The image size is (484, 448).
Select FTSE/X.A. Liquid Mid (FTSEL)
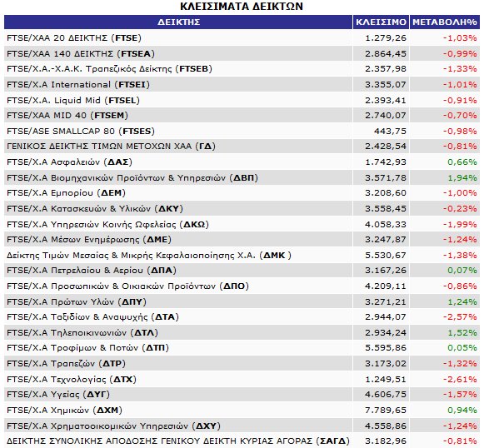tap(73, 100)
